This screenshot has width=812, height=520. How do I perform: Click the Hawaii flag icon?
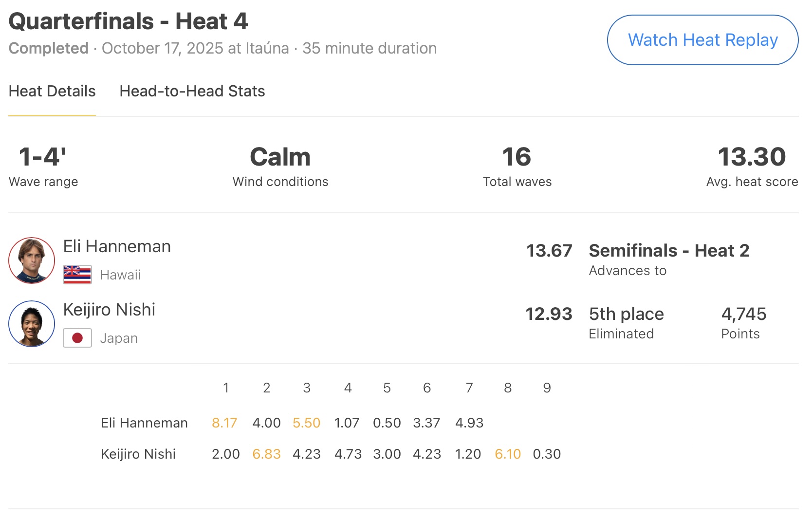click(x=77, y=275)
